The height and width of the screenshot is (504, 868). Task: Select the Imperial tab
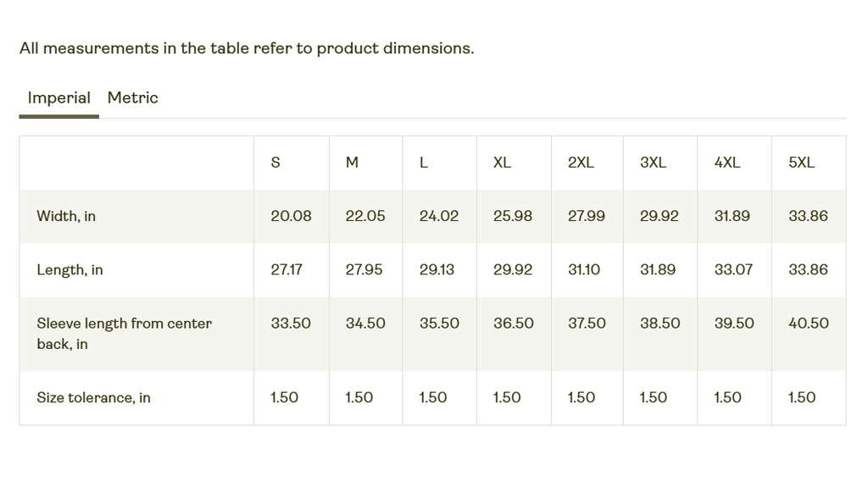[x=58, y=97]
